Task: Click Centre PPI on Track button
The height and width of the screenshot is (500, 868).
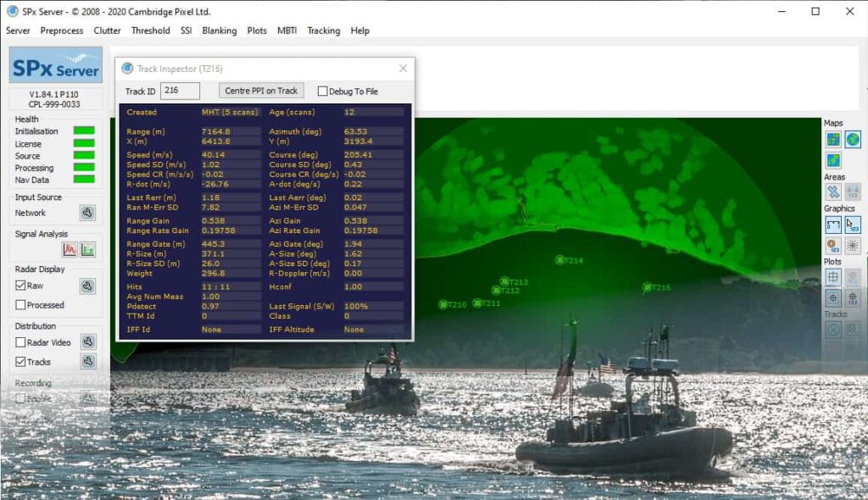Action: (261, 91)
